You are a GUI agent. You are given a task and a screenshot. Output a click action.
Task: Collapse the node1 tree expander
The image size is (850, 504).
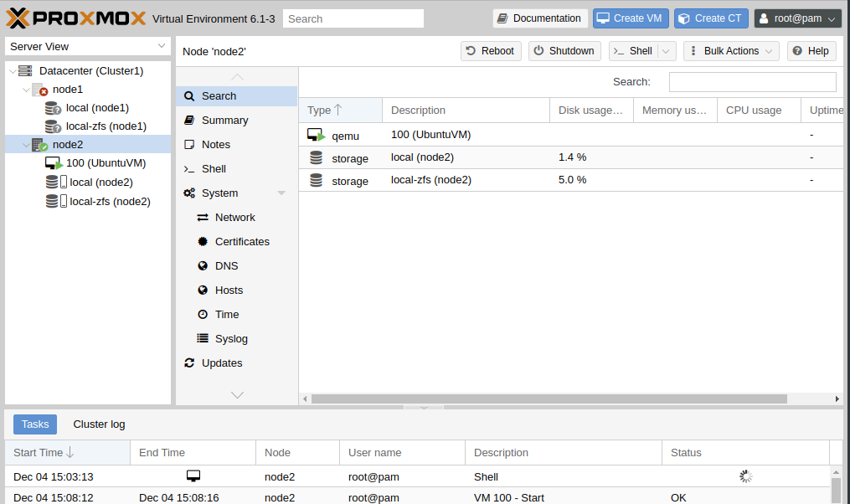[26, 90]
